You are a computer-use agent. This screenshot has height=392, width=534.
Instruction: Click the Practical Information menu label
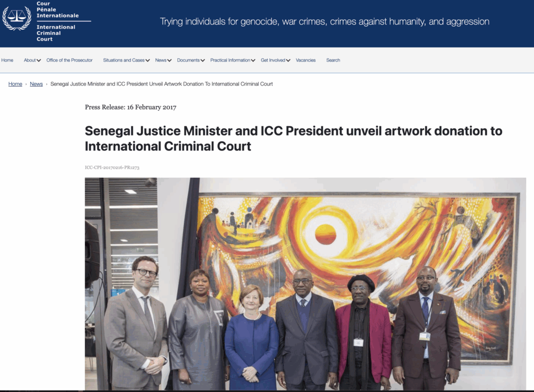point(230,60)
